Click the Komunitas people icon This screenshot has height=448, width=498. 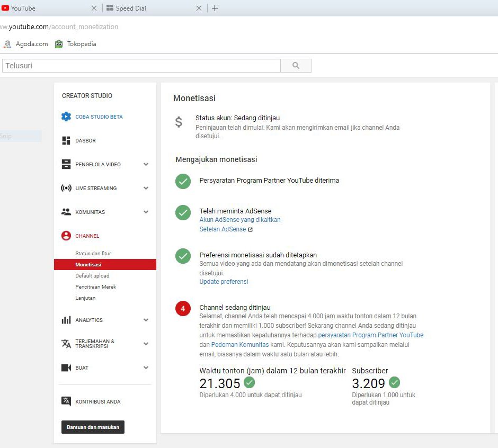click(x=66, y=212)
